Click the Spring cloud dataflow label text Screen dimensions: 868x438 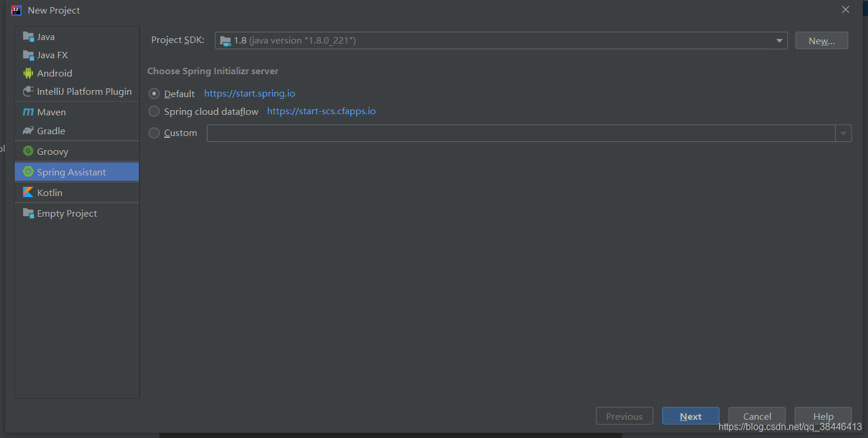(x=211, y=111)
